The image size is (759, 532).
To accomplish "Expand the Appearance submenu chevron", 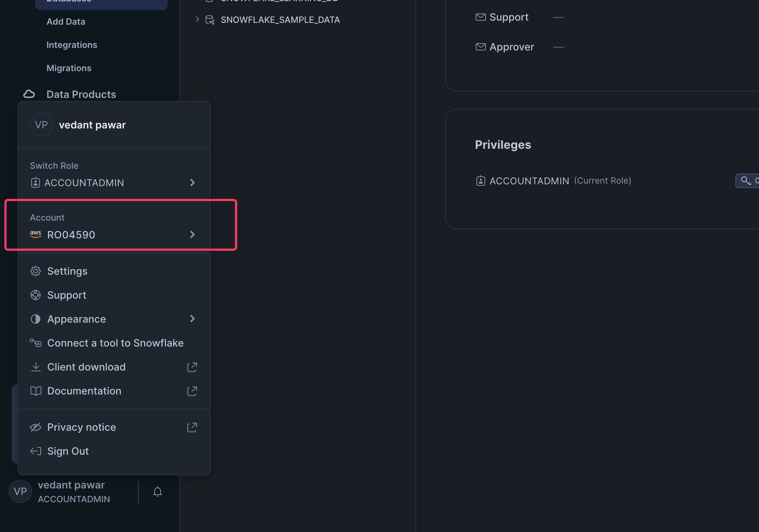I will point(192,319).
